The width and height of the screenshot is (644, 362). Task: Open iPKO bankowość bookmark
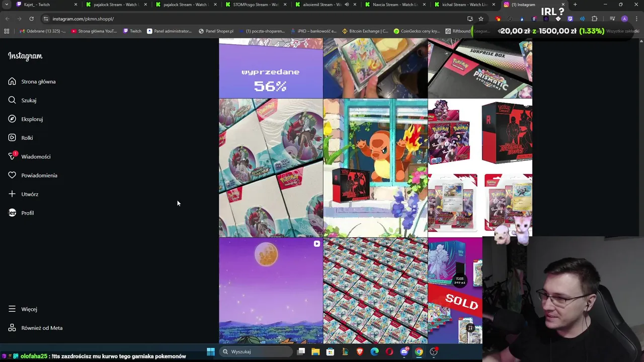pos(313,31)
